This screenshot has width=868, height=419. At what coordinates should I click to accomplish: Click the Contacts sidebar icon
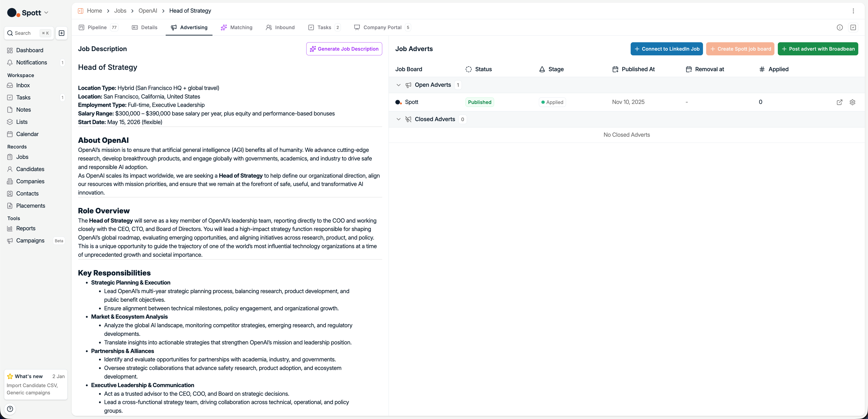(10, 193)
